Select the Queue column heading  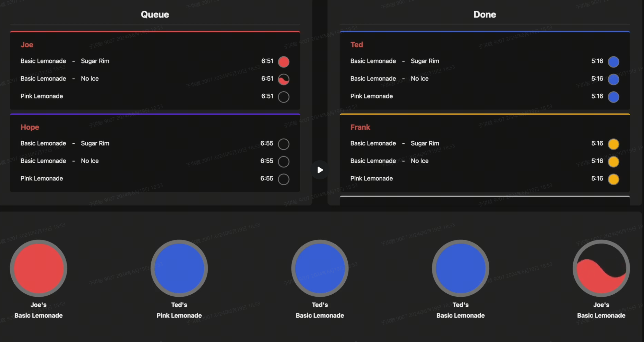click(155, 14)
